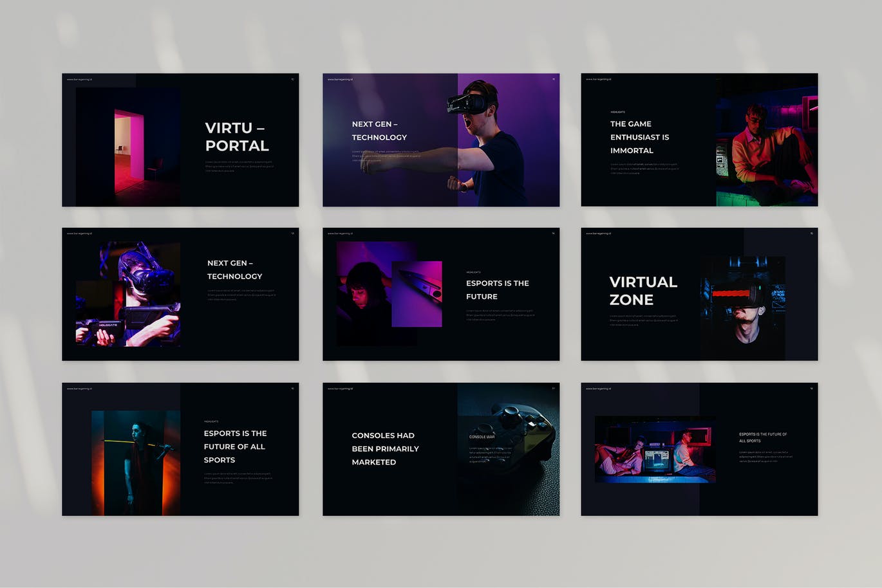Image resolution: width=882 pixels, height=588 pixels.
Task: Click "Consoles Had Been Primarily Marketed" heading
Action: 385,448
